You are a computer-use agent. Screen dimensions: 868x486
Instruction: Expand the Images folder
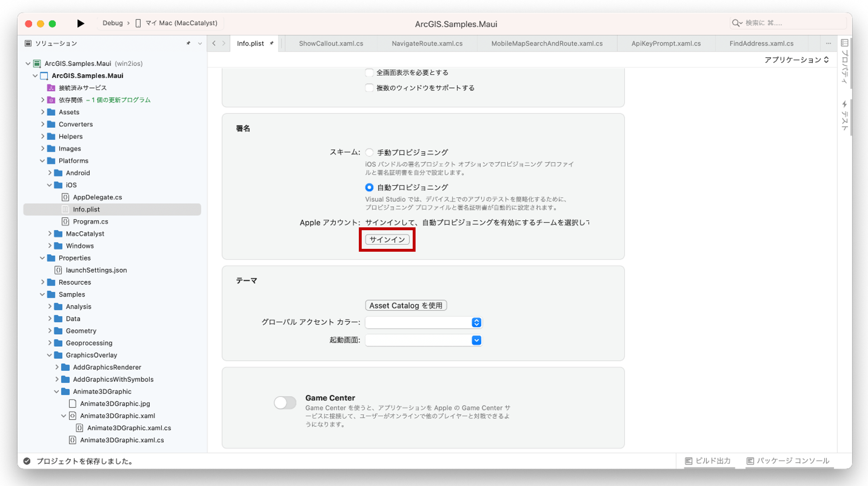[x=42, y=148]
